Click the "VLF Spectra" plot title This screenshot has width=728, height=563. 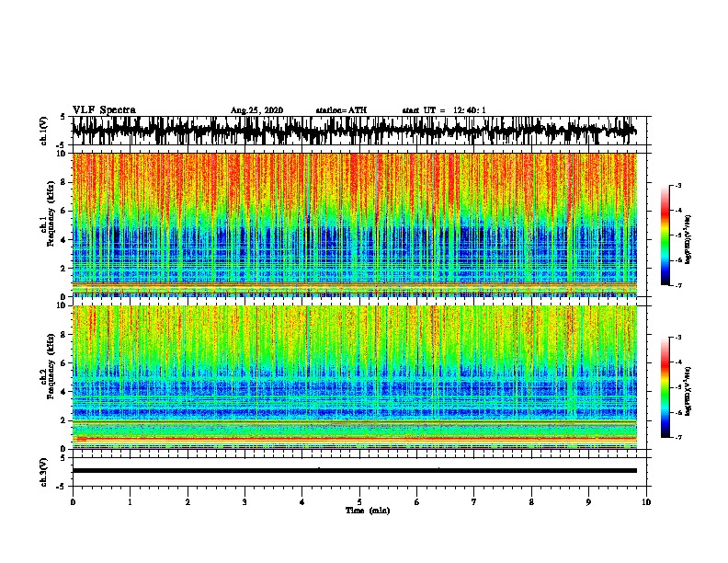tap(104, 109)
